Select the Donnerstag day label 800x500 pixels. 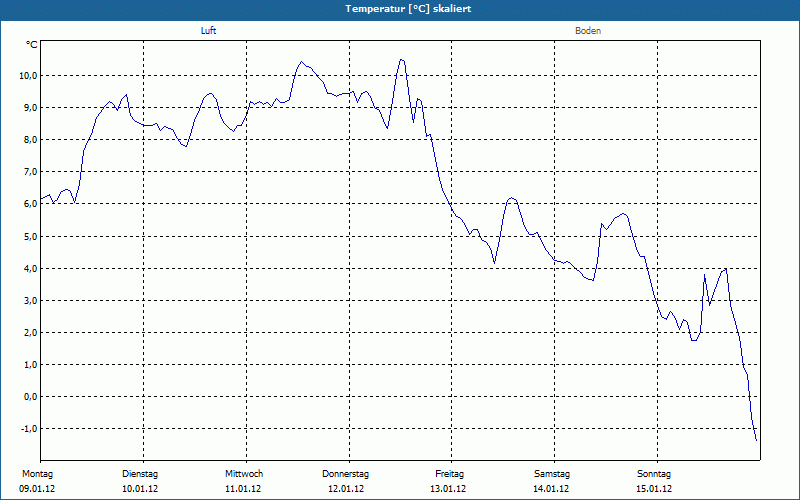point(345,474)
